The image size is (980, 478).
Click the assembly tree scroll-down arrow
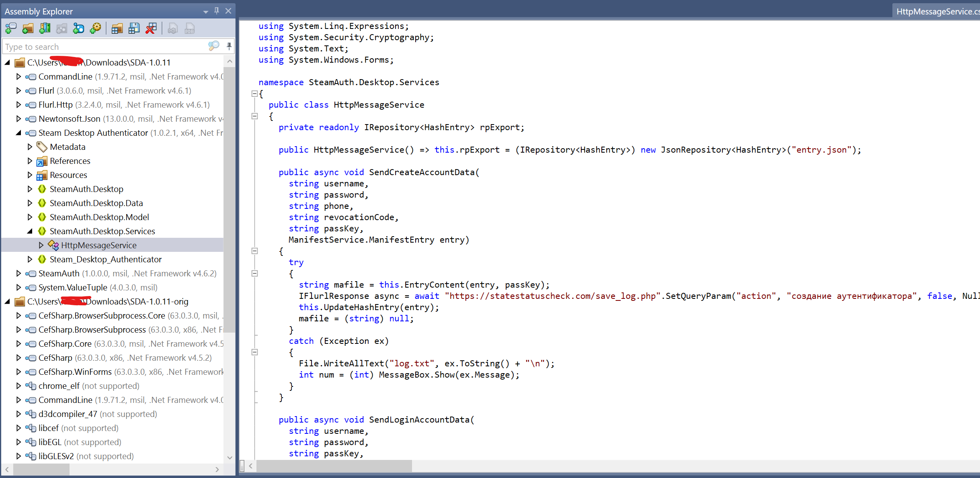pos(230,458)
